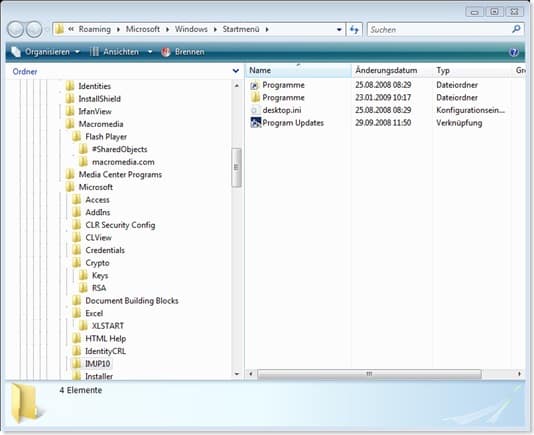Click the IrfanView folder icon in tree
This screenshot has width=534, height=435.
tap(70, 111)
